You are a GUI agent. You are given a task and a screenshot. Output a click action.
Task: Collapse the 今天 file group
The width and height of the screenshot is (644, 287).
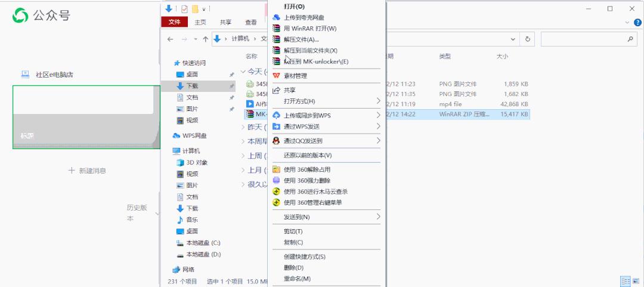243,72
